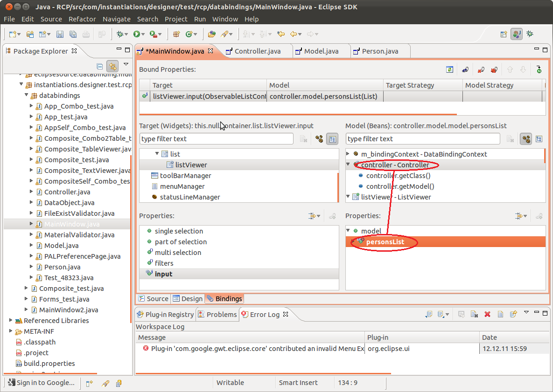The width and height of the screenshot is (553, 392).
Task: Click the Export Log icon in Error Log
Action: pos(429,314)
